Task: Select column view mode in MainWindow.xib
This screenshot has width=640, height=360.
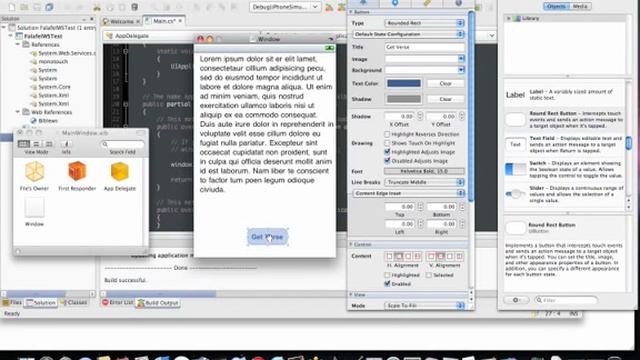Action: pos(49,144)
